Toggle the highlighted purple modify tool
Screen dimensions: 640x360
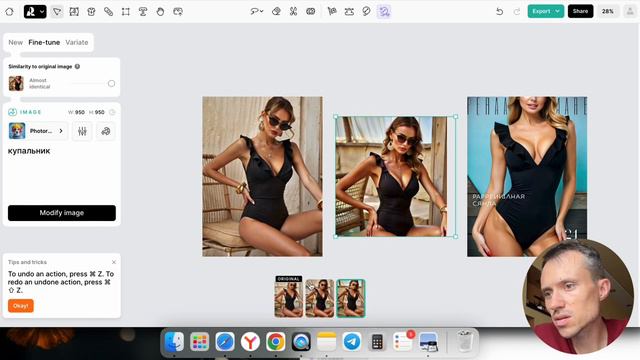click(384, 11)
